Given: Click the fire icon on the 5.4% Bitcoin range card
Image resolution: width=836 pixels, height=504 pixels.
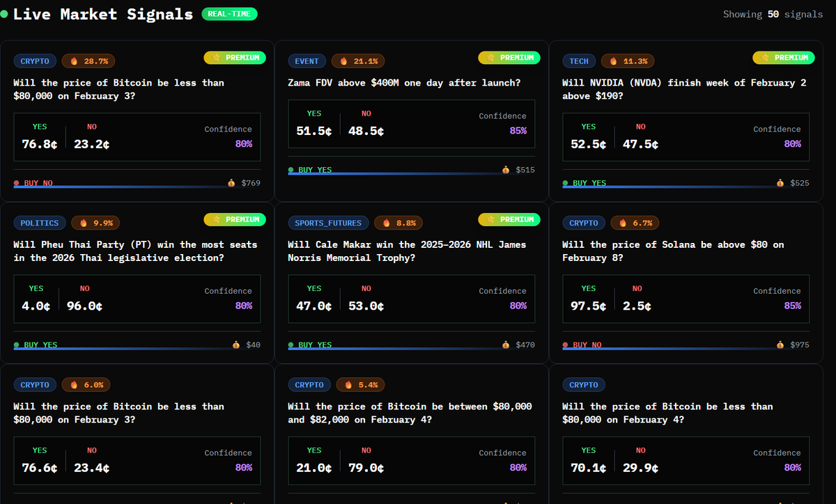Looking at the screenshot, I should 347,384.
